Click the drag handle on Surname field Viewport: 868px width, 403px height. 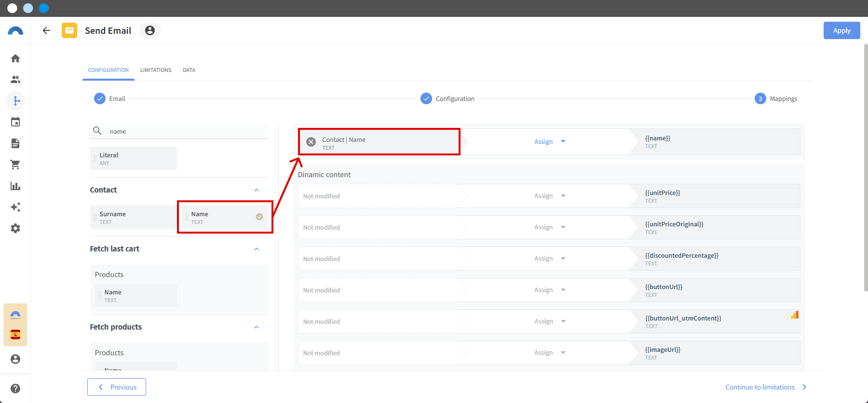[95, 217]
